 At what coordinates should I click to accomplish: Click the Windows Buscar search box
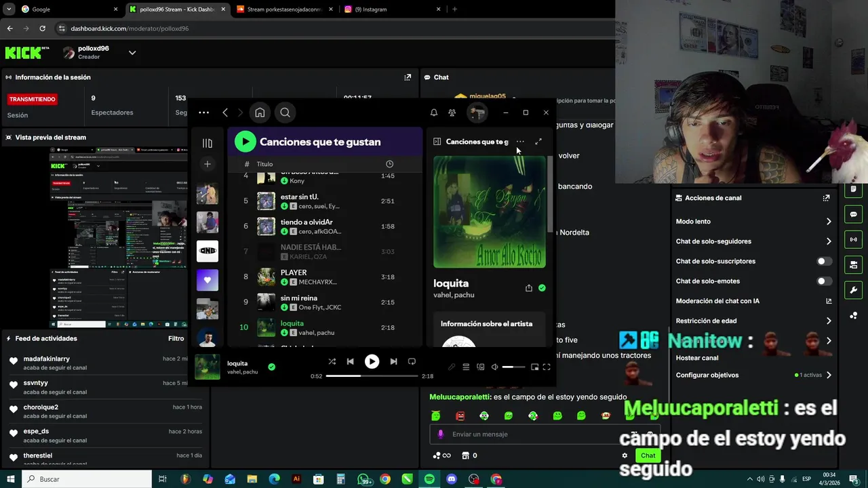(x=87, y=479)
